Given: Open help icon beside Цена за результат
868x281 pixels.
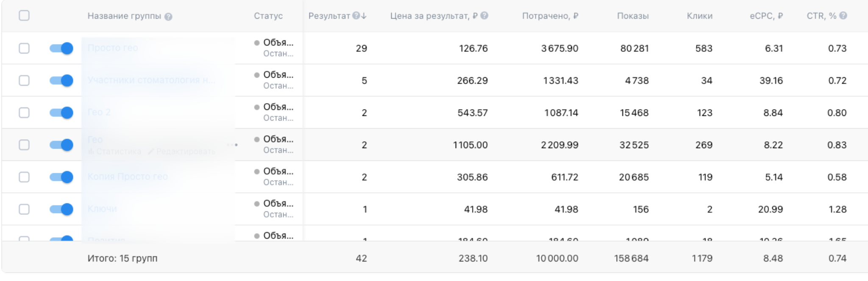Looking at the screenshot, I should pyautogui.click(x=484, y=16).
